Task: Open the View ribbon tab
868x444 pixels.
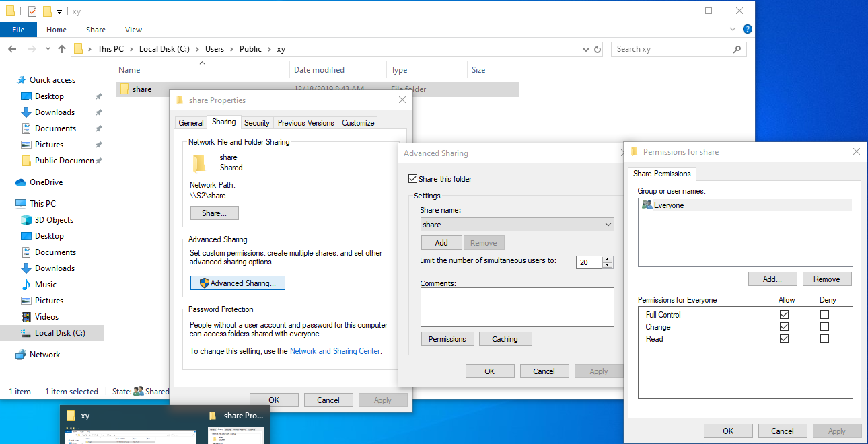Action: tap(134, 30)
